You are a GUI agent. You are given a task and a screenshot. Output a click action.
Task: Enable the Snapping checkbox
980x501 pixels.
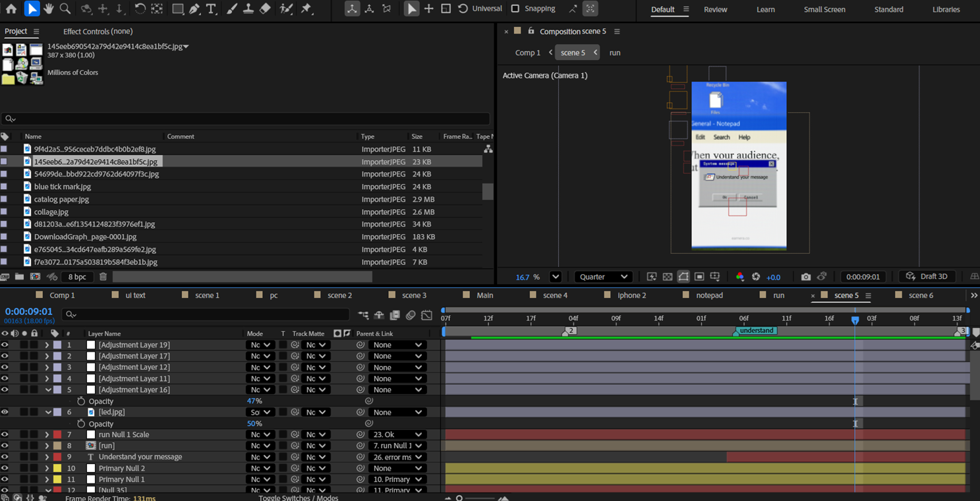tap(515, 9)
